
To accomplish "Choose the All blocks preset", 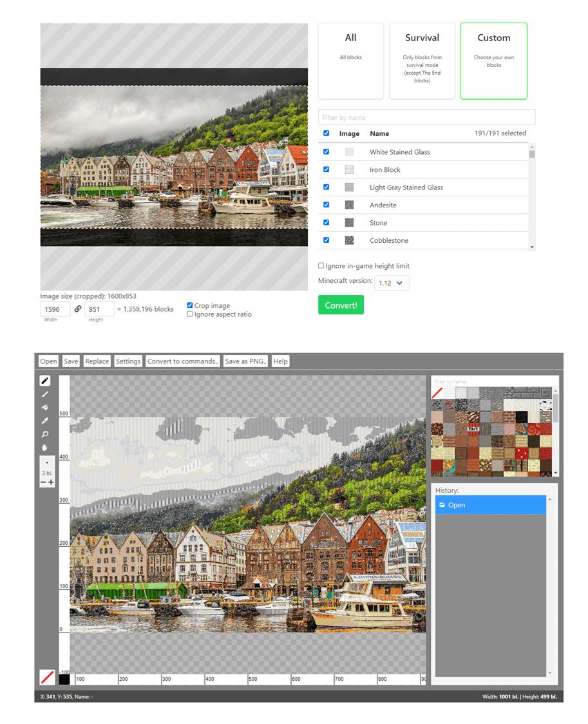I will tap(351, 61).
